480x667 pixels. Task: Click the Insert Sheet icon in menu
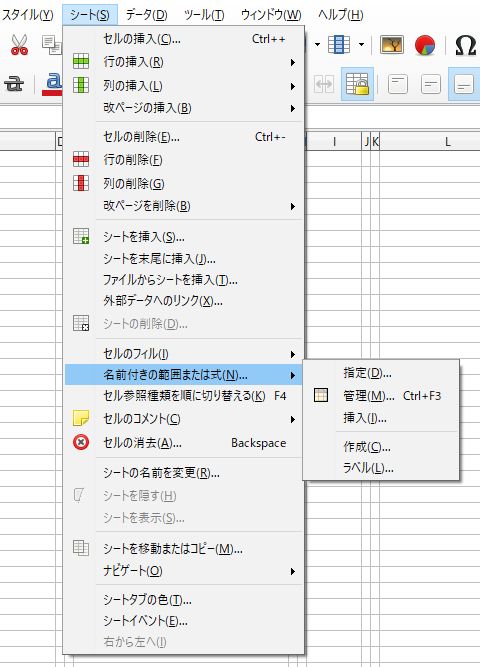tap(81, 236)
